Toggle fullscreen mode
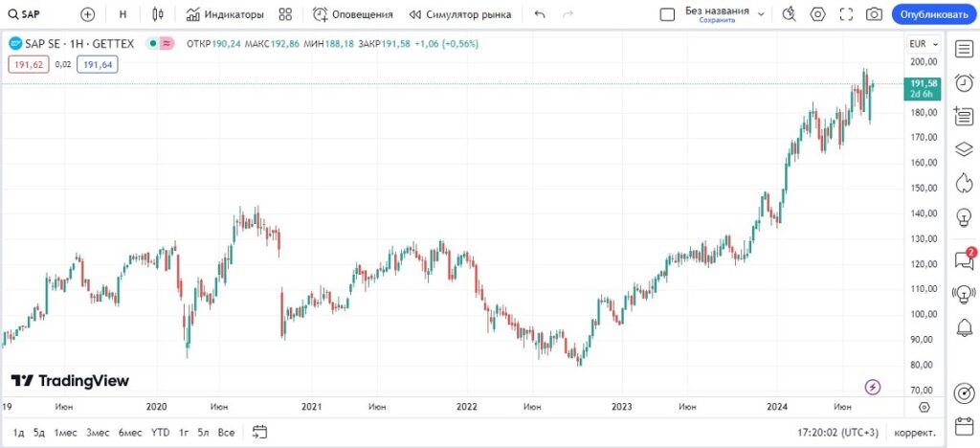The width and height of the screenshot is (980, 448). pos(846,13)
